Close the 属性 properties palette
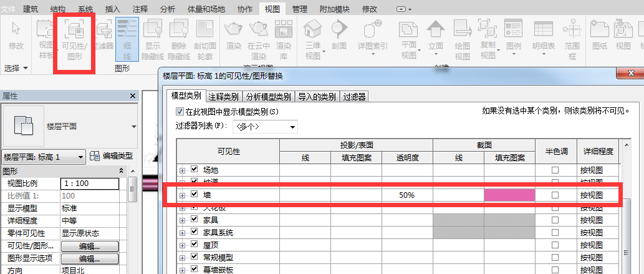This screenshot has width=644, height=274. tap(133, 95)
